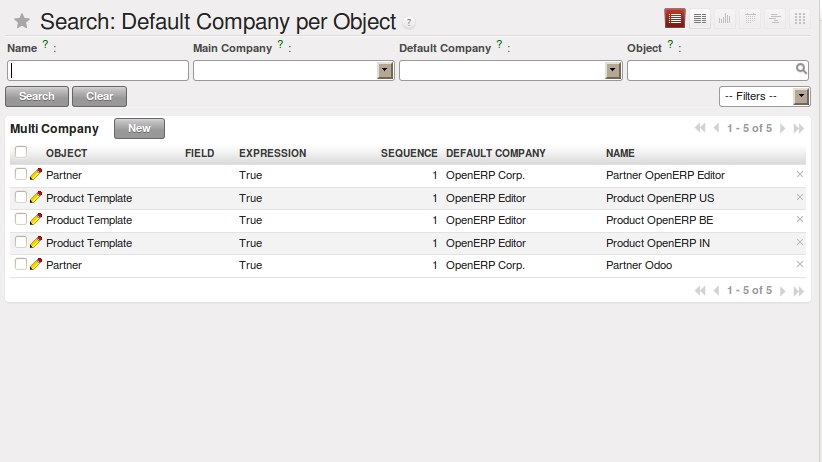
Task: Sort by the Sequence column header
Action: tap(409, 153)
